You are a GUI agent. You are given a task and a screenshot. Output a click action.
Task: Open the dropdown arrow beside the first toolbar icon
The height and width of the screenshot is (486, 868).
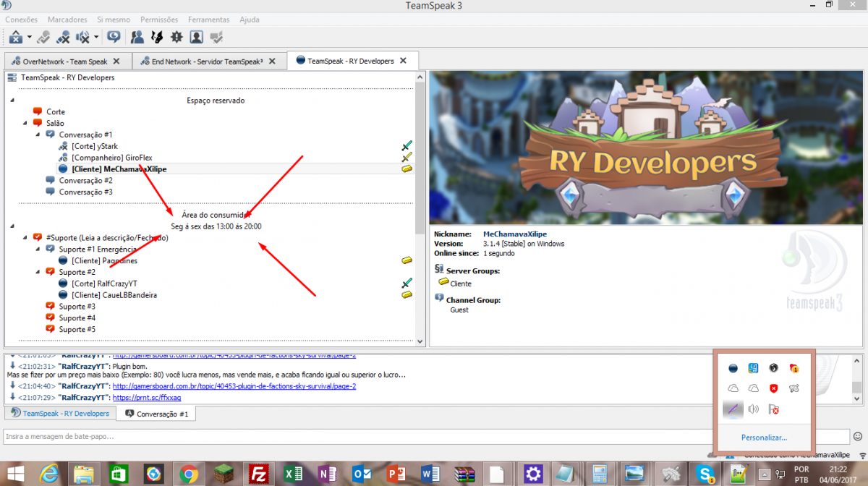30,37
